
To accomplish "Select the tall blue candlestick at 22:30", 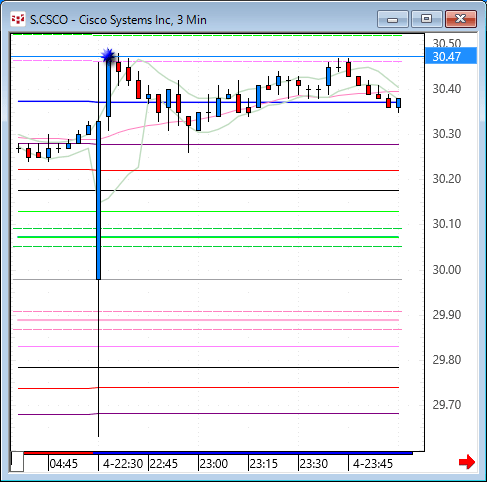I will point(98,200).
